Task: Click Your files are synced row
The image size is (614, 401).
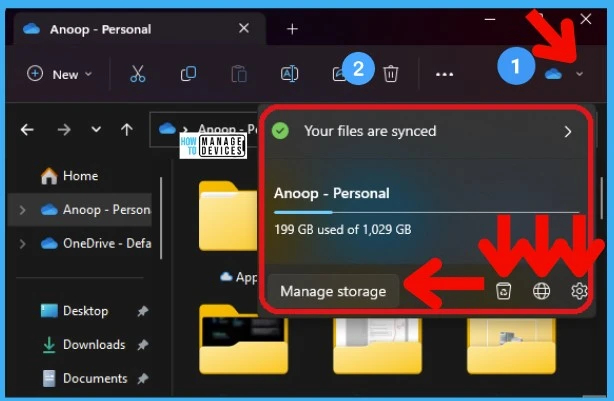Action: 426,132
